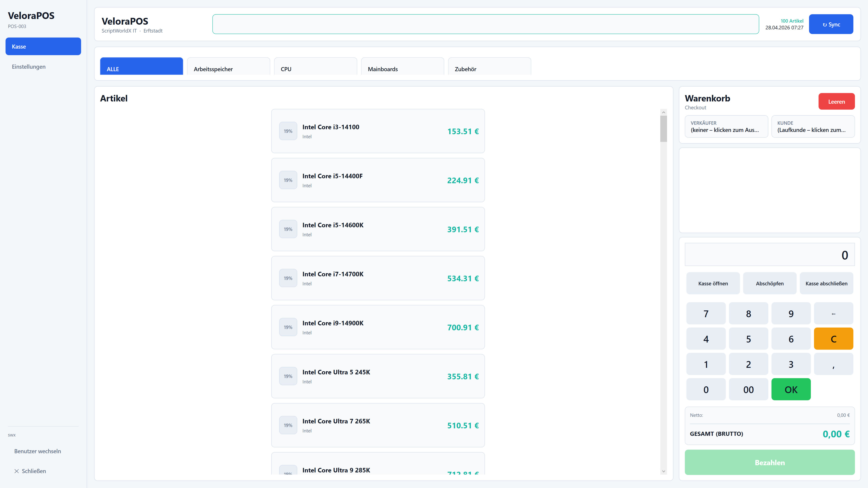868x488 pixels.
Task: Click the 19% tax badge on i7-14700K
Action: 288,278
